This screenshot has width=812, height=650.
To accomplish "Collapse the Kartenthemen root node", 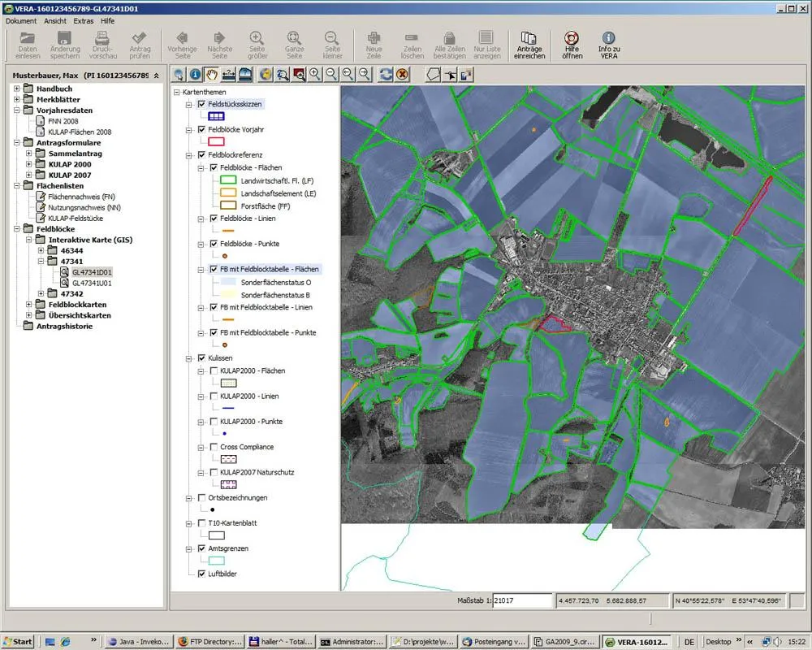I will (x=176, y=93).
